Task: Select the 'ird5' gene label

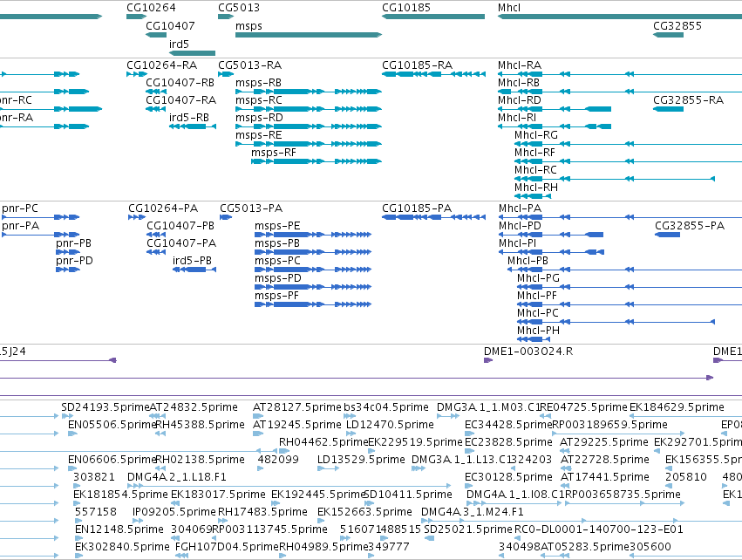Action: [179, 44]
